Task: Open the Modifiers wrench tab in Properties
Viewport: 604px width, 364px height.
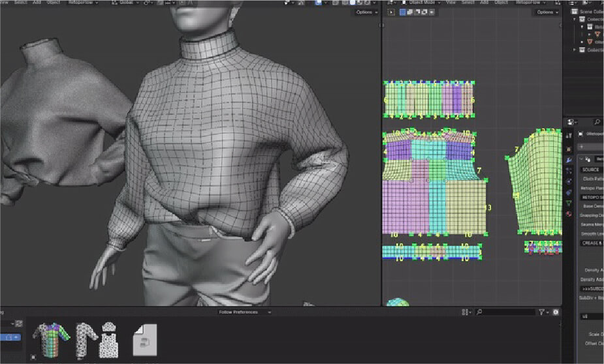Action: (x=568, y=160)
